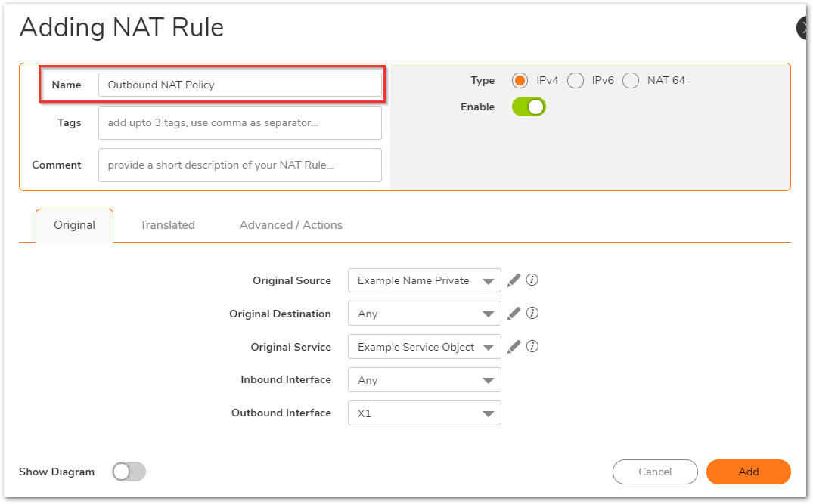Open the Inbound Interface dropdown
Image resolution: width=813 pixels, height=504 pixels.
(424, 380)
